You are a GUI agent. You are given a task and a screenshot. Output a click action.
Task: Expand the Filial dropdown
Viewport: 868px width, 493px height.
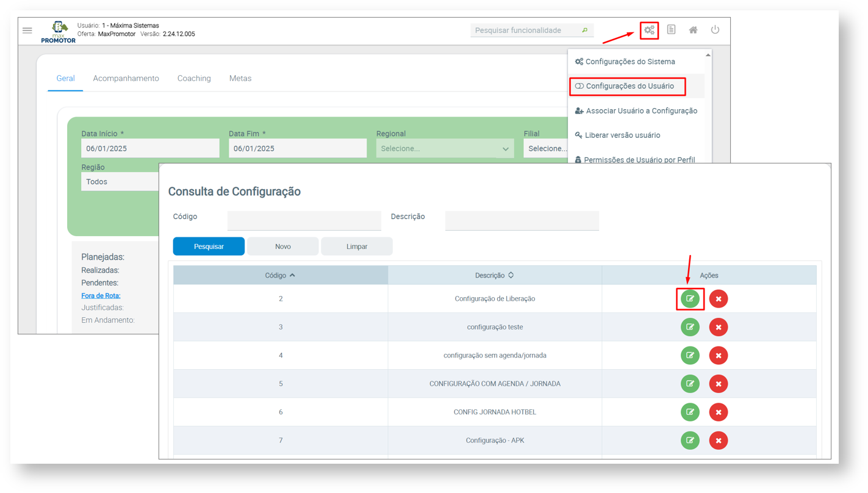point(546,148)
